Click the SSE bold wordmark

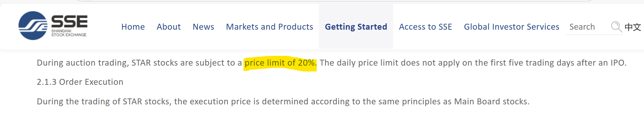coord(70,22)
